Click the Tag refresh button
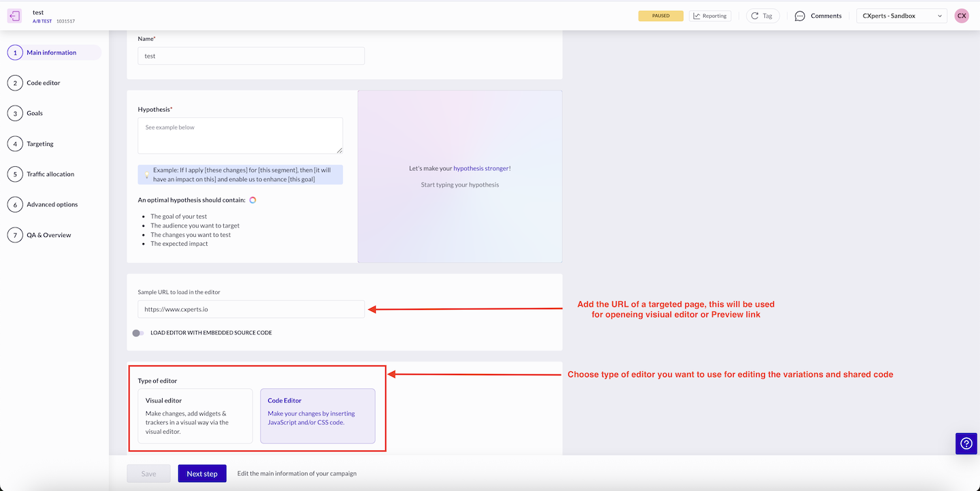The image size is (980, 491). click(x=762, y=16)
